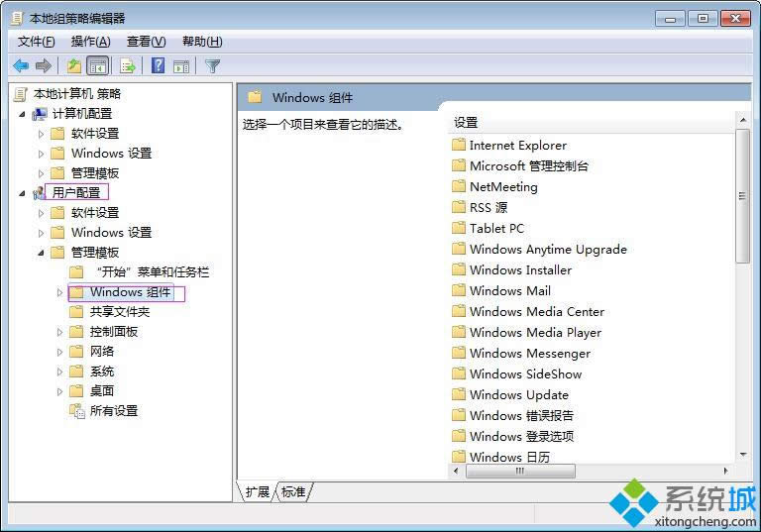The image size is (761, 532).
Task: Click the Forward arrow toolbar icon
Action: click(x=44, y=65)
